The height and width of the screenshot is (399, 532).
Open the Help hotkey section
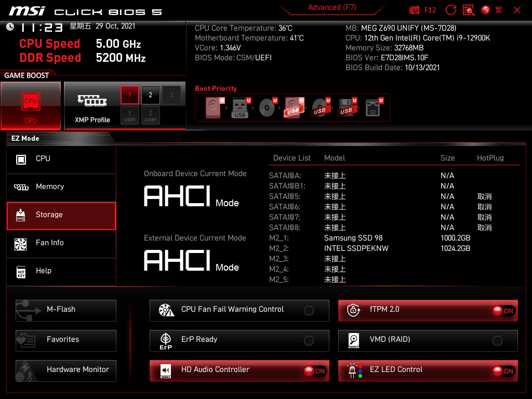click(x=61, y=272)
